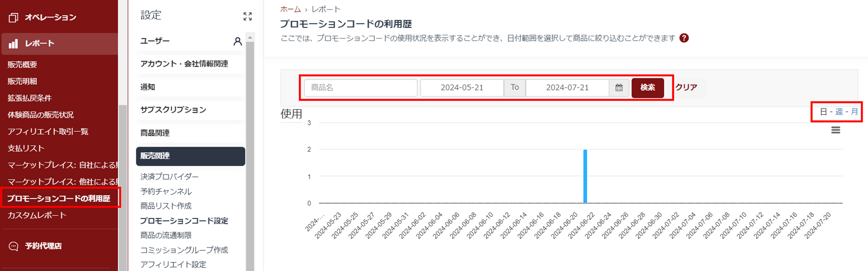Image resolution: width=868 pixels, height=271 pixels.
Task: Click the calendar icon beside date range
Action: pyautogui.click(x=619, y=88)
